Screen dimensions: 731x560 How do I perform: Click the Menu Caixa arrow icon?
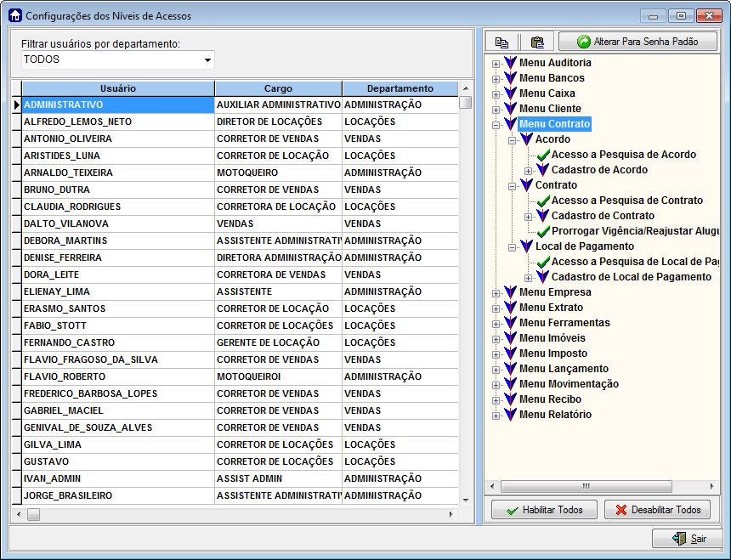tap(510, 93)
